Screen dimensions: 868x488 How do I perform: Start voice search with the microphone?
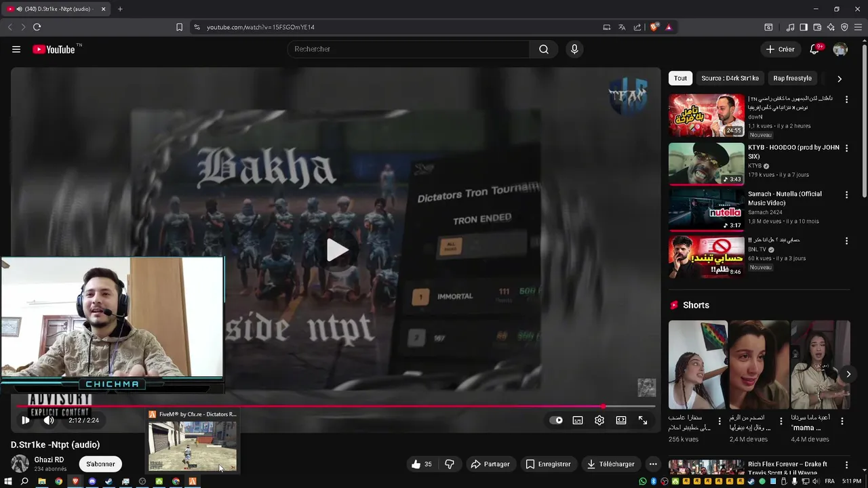[574, 49]
